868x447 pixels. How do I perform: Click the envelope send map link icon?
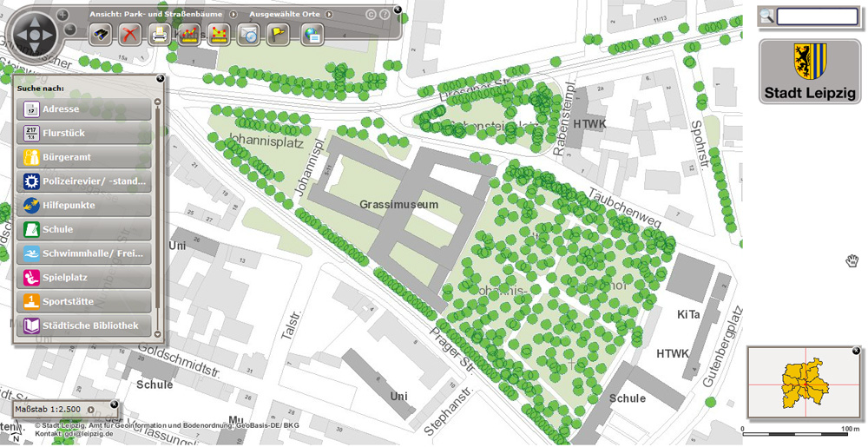coord(248,35)
